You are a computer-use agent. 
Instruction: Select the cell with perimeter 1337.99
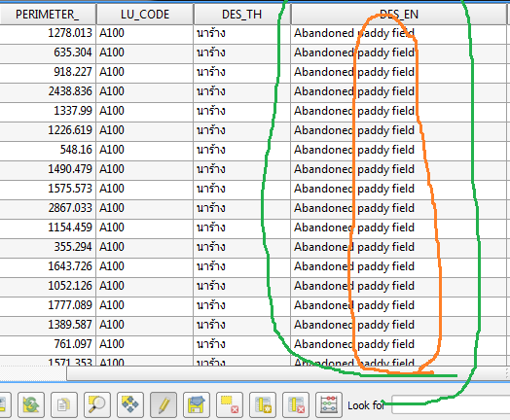tap(48, 111)
